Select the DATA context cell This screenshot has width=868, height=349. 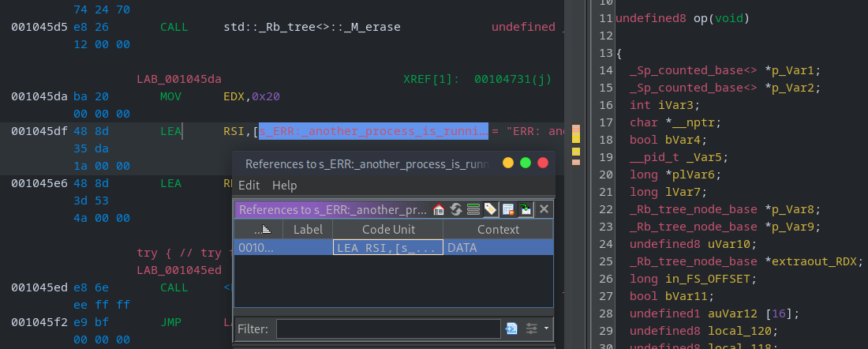pos(498,248)
